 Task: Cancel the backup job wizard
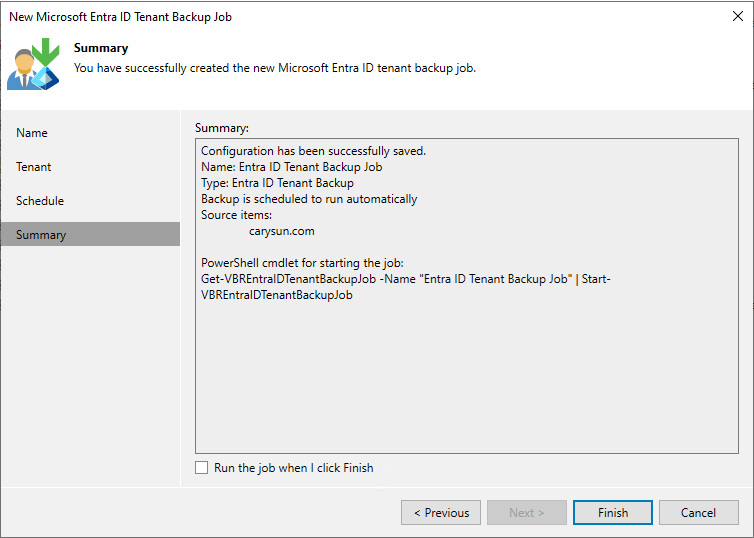pyautogui.click(x=699, y=513)
